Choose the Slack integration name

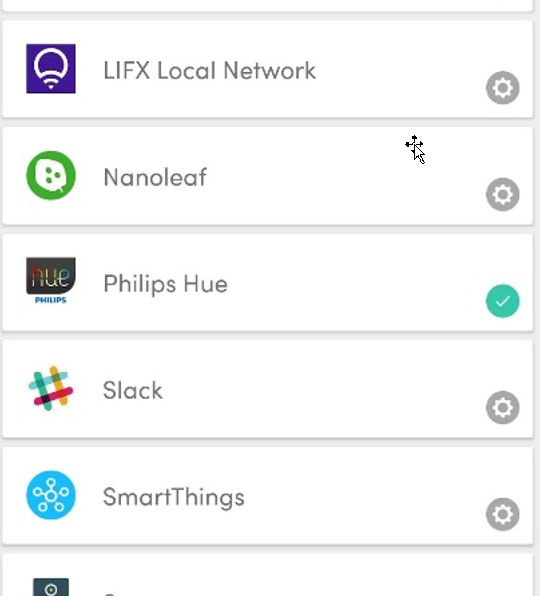point(133,390)
